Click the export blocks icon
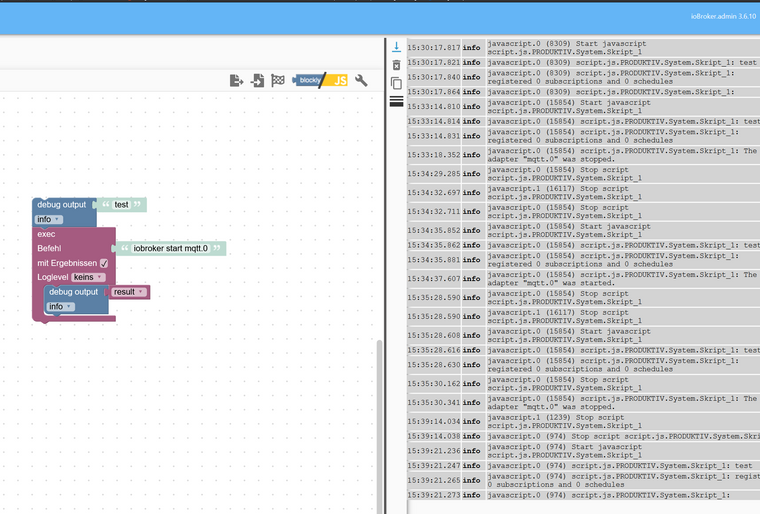This screenshot has width=760, height=514. click(236, 80)
